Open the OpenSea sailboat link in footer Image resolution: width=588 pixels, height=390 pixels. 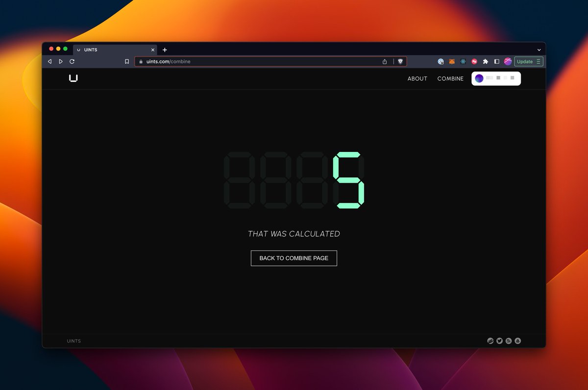(518, 341)
